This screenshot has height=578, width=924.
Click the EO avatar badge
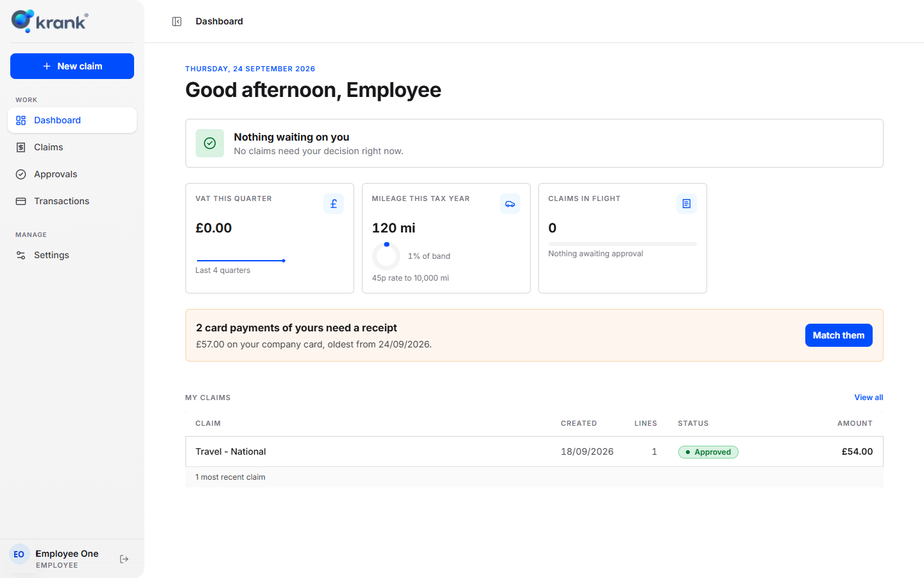click(x=19, y=554)
